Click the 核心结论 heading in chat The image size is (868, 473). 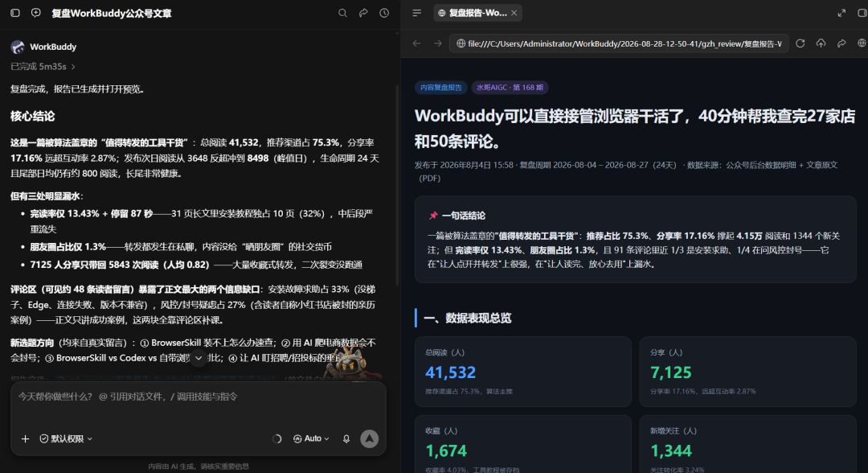pyautogui.click(x=33, y=117)
